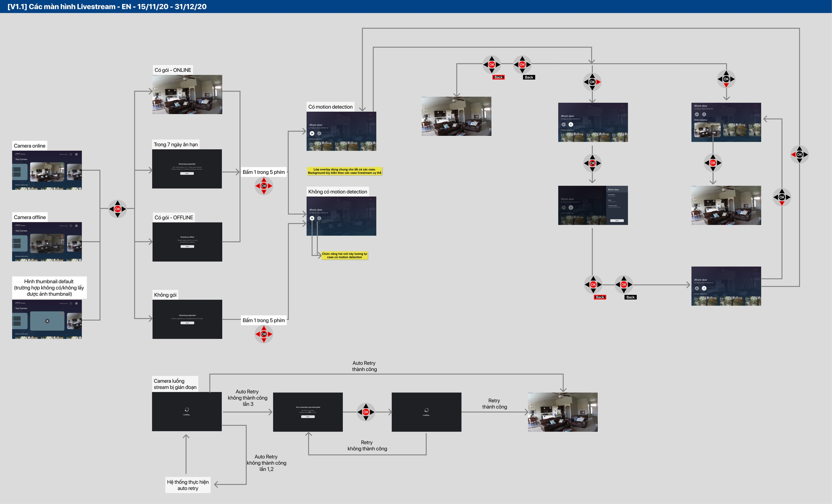This screenshot has width=832, height=504.
Task: Click info icon in 'Có motion detection' screen
Action: (x=319, y=133)
